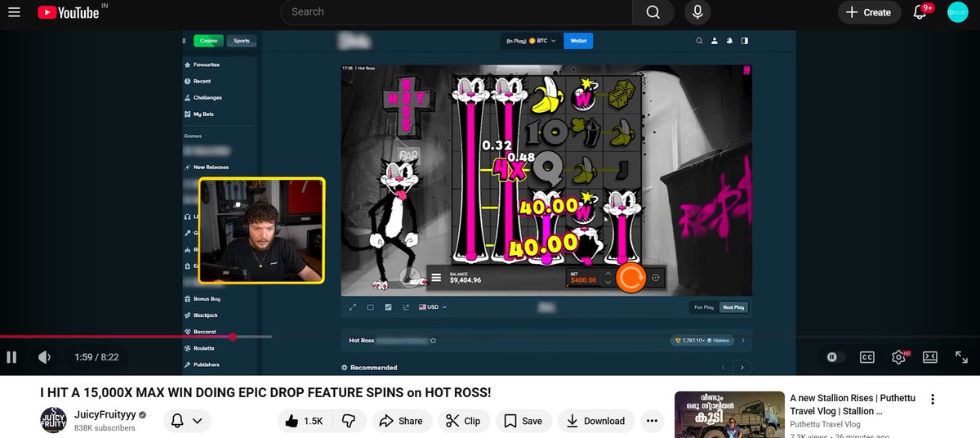This screenshot has height=438, width=980.
Task: Click Blackjack in casino sidebar
Action: pyautogui.click(x=205, y=315)
